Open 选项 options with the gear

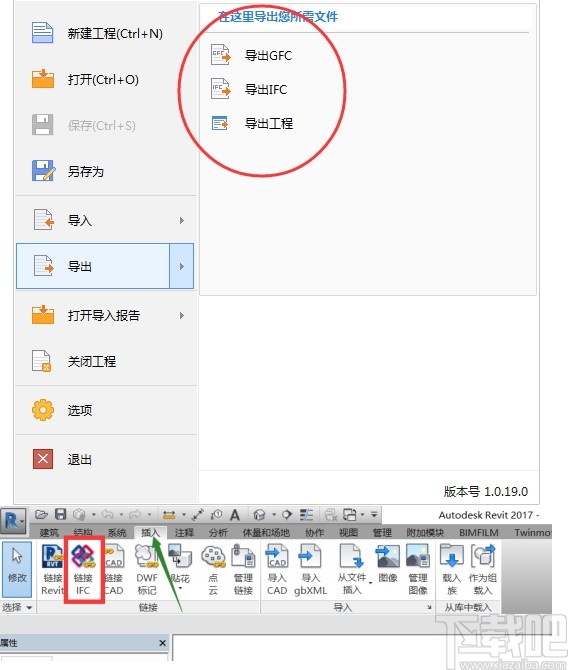tap(106, 410)
